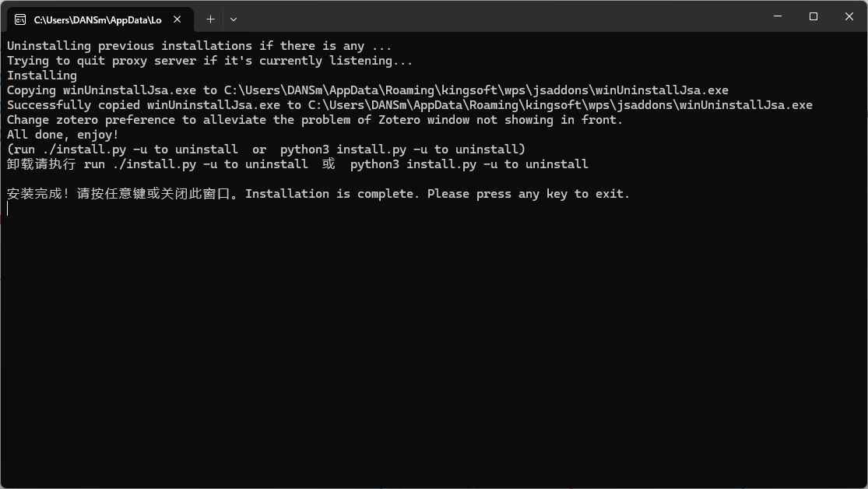Click the "Successfully copied winUninstallJsa.exe" line
This screenshot has width=868, height=489.
tap(409, 105)
